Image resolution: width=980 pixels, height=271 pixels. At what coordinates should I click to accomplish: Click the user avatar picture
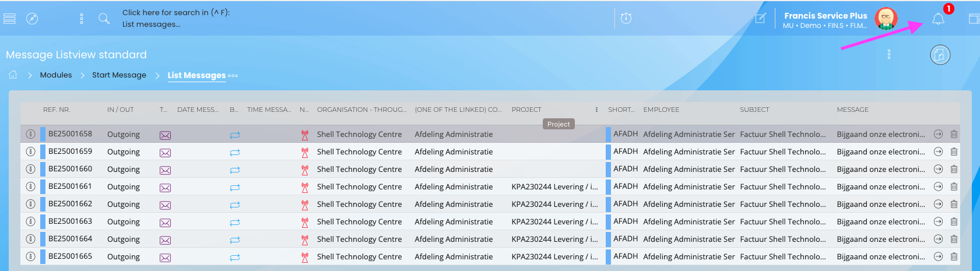(886, 19)
